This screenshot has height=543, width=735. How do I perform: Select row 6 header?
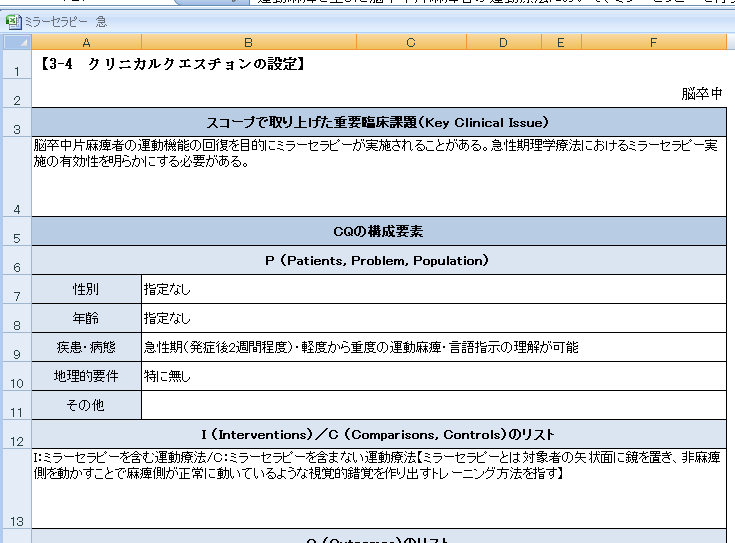coord(17,260)
